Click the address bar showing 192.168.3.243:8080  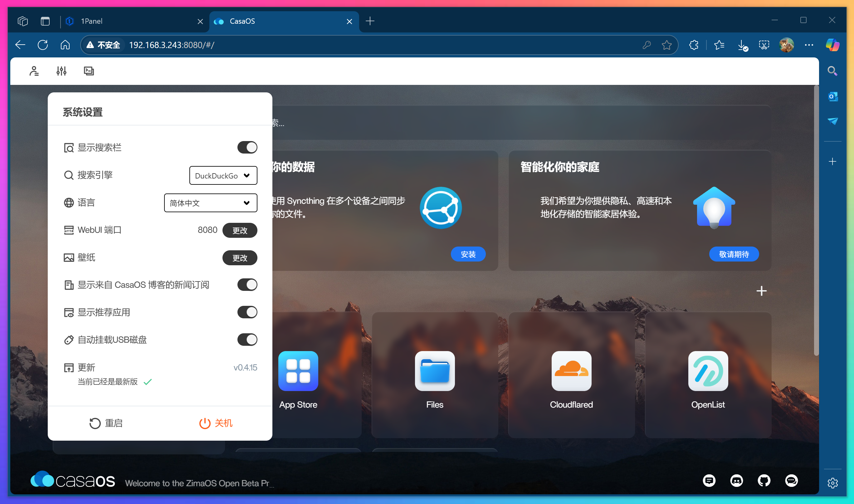click(x=238, y=45)
